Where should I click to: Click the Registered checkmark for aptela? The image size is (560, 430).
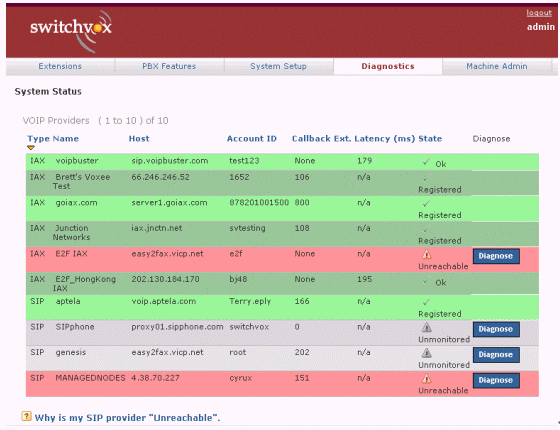pyautogui.click(x=426, y=302)
